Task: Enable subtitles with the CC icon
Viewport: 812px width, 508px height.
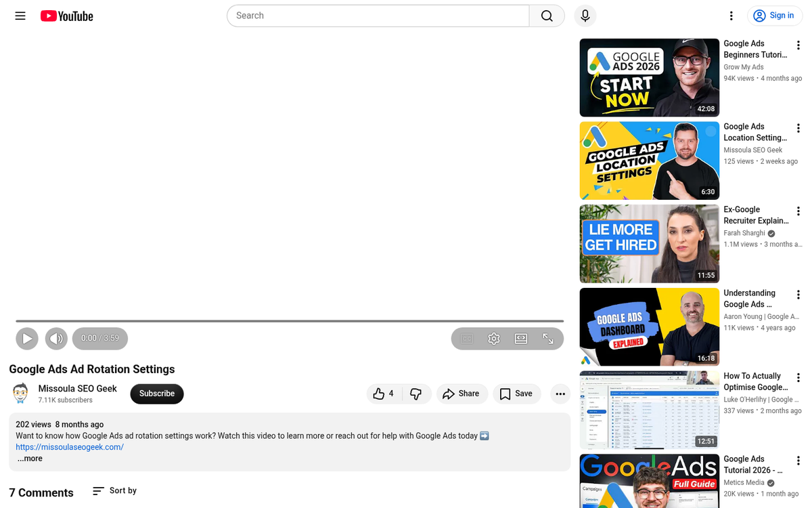Action: [x=466, y=338]
